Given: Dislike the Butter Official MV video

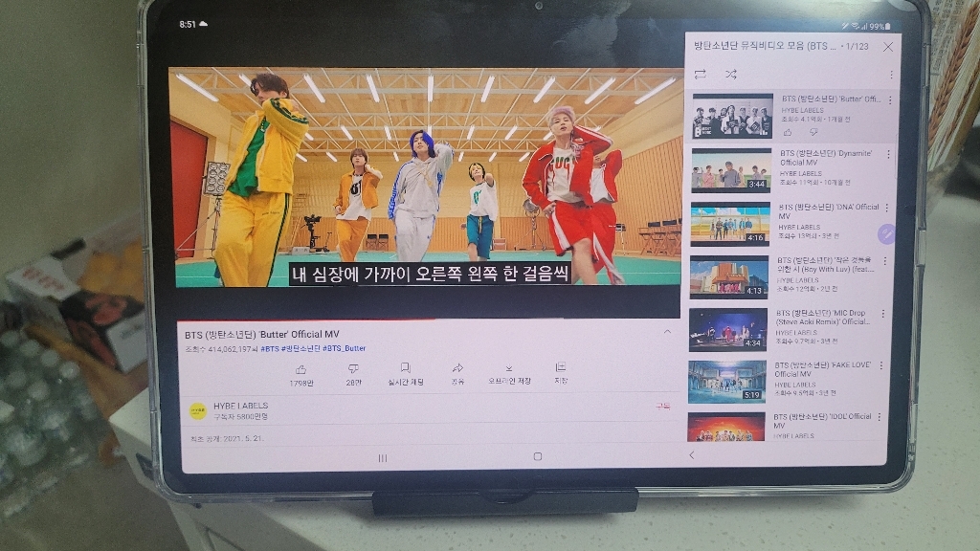Looking at the screenshot, I should [x=353, y=375].
